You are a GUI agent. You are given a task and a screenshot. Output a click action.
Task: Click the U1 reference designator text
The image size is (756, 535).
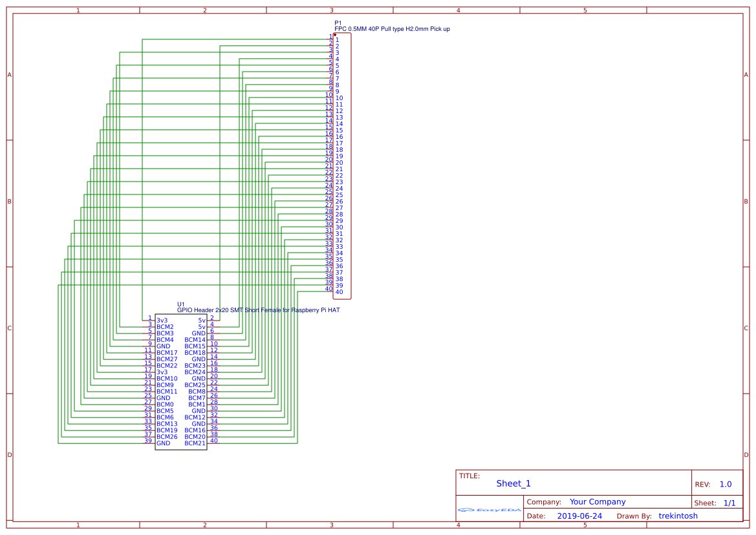click(180, 302)
